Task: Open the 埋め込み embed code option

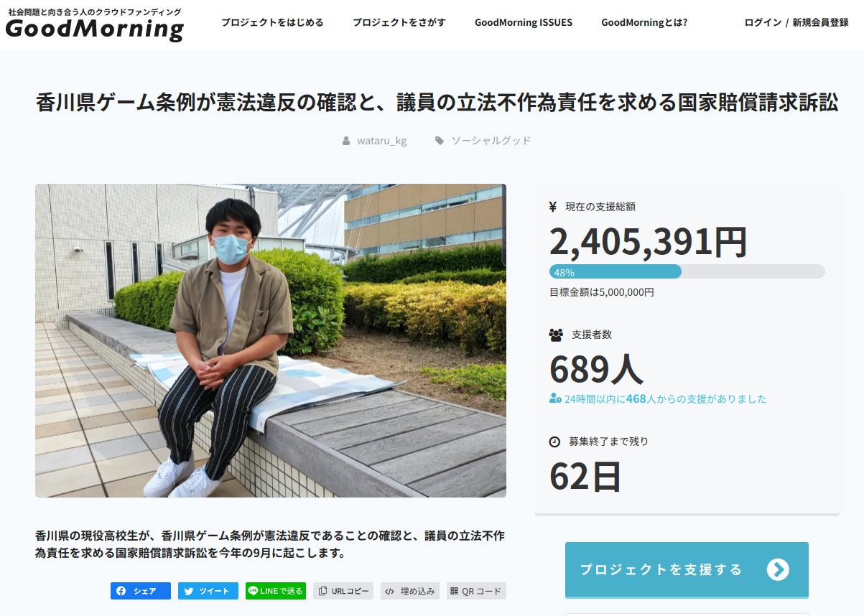Action: coord(410,591)
